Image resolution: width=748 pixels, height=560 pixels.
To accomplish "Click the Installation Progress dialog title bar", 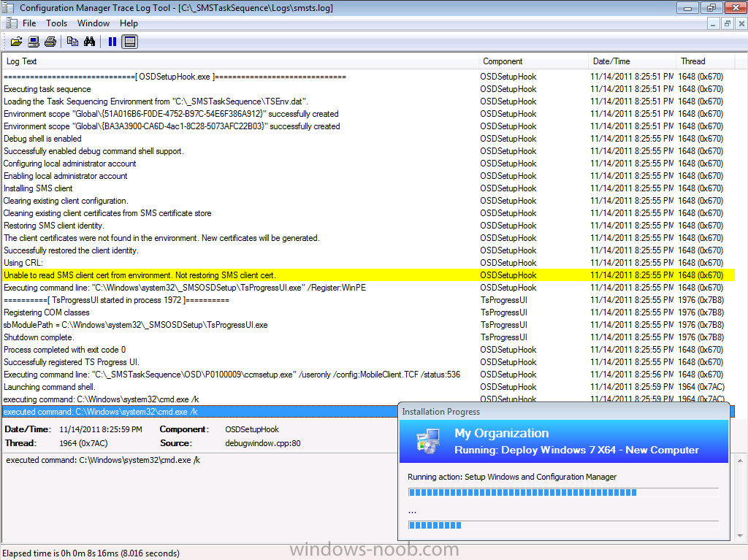I will tap(564, 412).
